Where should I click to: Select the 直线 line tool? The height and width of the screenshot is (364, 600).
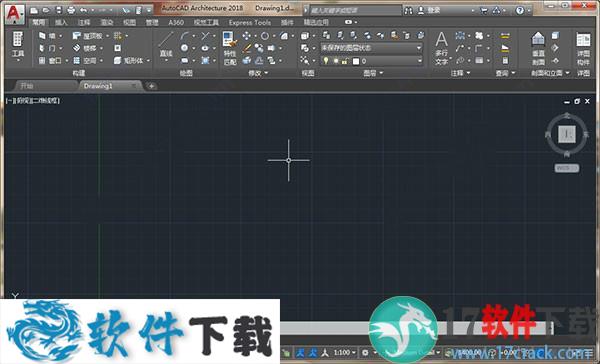[166, 45]
